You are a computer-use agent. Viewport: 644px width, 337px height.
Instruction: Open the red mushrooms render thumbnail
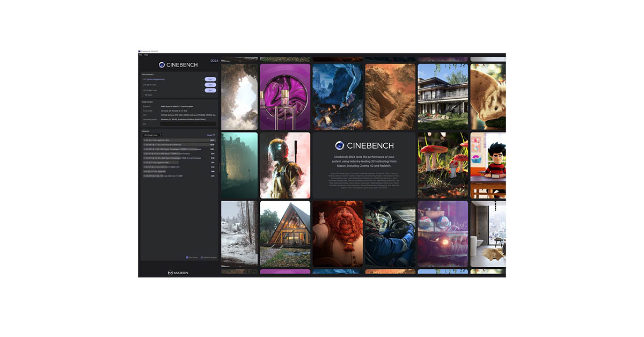(443, 165)
